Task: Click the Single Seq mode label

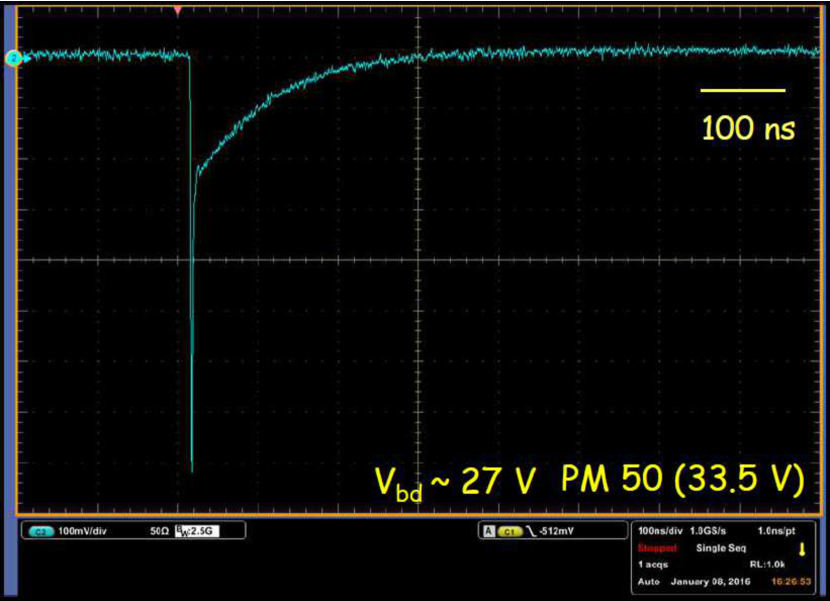Action: click(720, 548)
